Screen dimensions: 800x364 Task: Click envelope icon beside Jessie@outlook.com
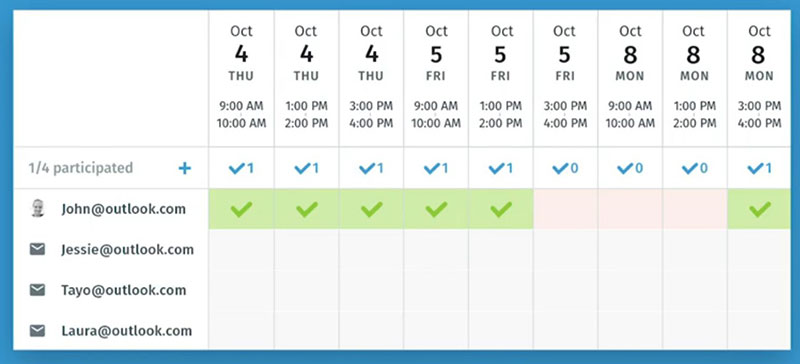37,250
